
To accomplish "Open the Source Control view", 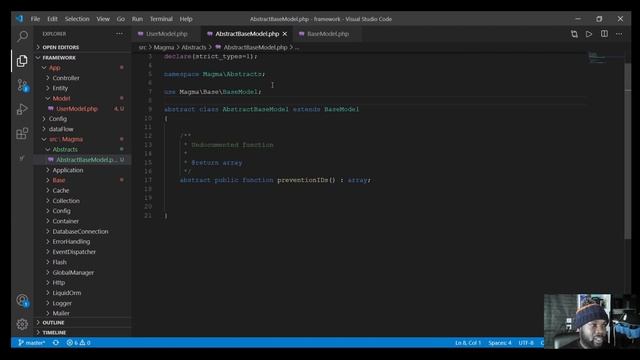I will click(22, 85).
